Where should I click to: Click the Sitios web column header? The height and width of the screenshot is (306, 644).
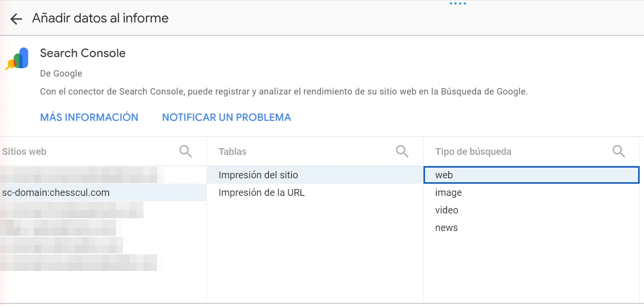(24, 152)
